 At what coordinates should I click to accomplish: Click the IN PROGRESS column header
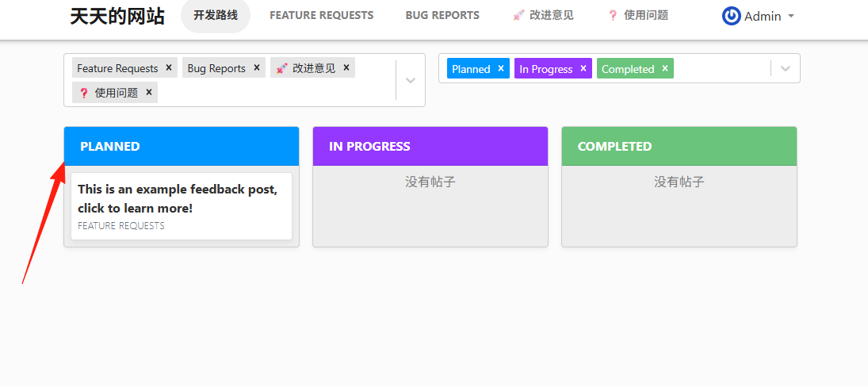pos(430,146)
